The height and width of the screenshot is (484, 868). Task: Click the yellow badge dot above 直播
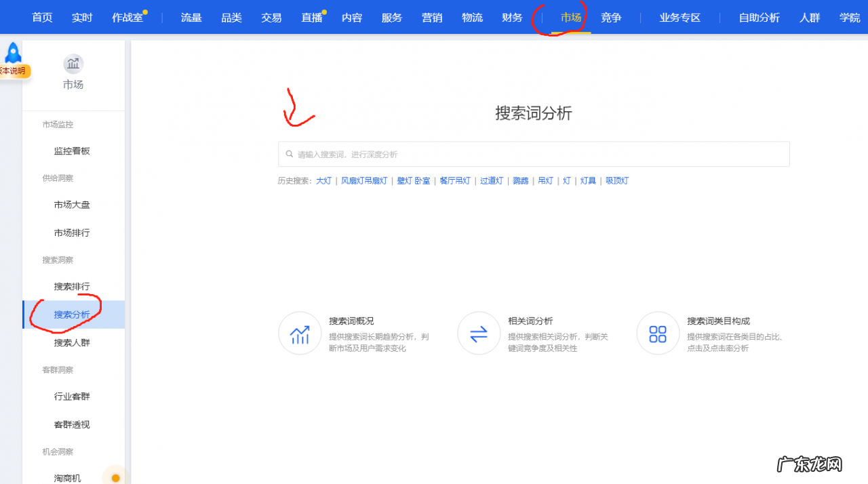pyautogui.click(x=323, y=12)
